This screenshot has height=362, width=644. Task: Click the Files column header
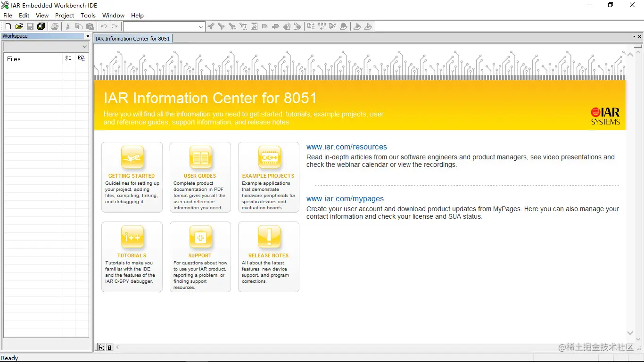[x=33, y=59]
